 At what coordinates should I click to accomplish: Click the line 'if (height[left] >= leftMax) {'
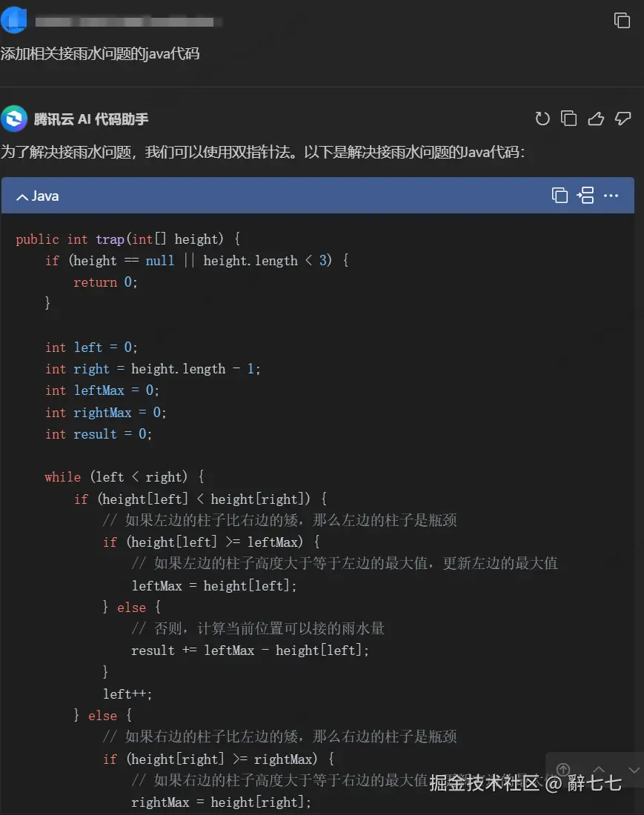coord(211,542)
